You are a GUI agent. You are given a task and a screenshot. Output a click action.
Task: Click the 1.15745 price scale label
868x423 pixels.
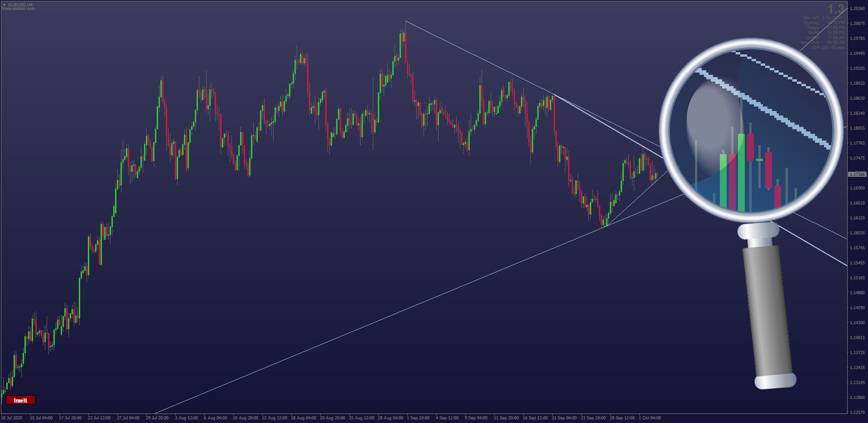tap(857, 248)
